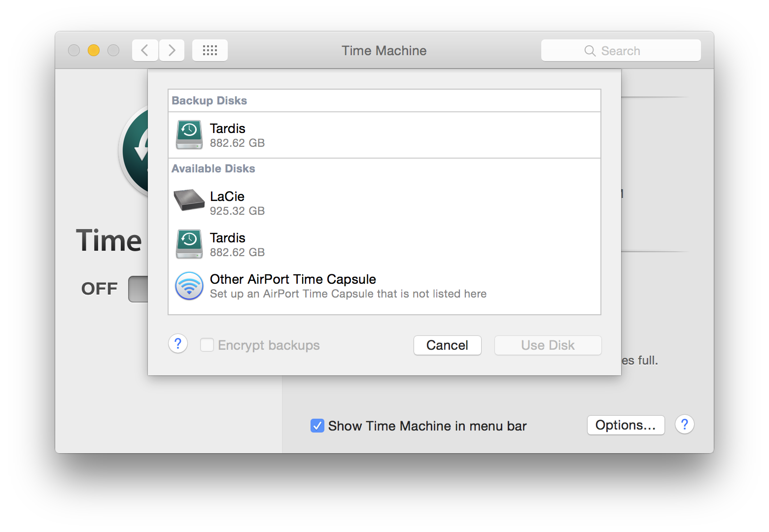Open help for disk selection sheet

click(178, 344)
